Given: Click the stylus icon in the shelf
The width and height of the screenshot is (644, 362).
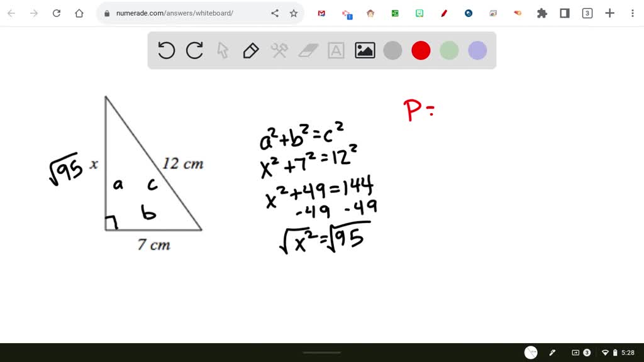Looking at the screenshot, I should [x=552, y=353].
